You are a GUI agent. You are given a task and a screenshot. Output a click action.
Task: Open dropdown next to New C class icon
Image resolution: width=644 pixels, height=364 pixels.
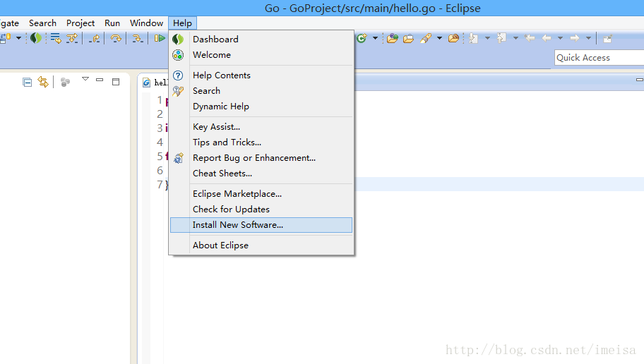click(x=375, y=38)
